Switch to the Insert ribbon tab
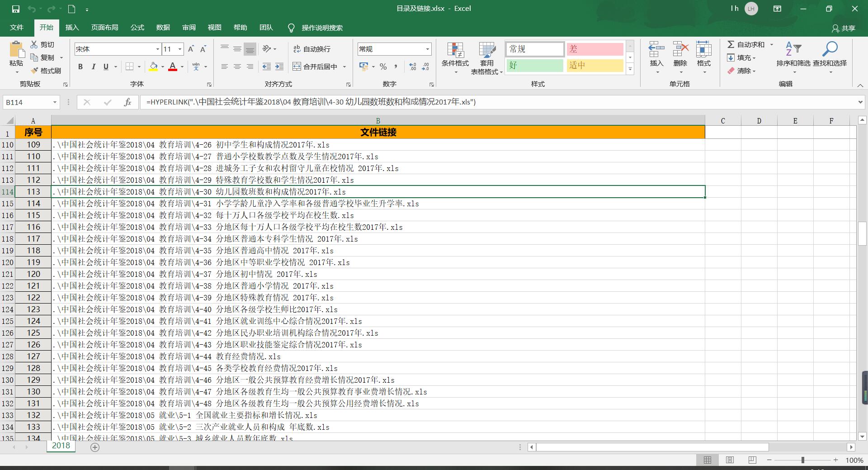Viewport: 868px width, 470px height. click(x=72, y=28)
